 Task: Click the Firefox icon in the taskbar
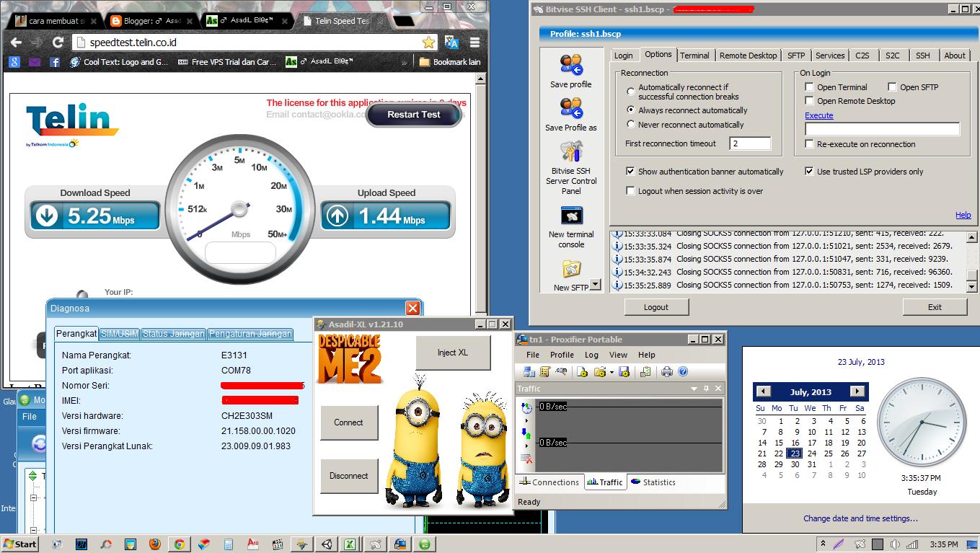(155, 544)
